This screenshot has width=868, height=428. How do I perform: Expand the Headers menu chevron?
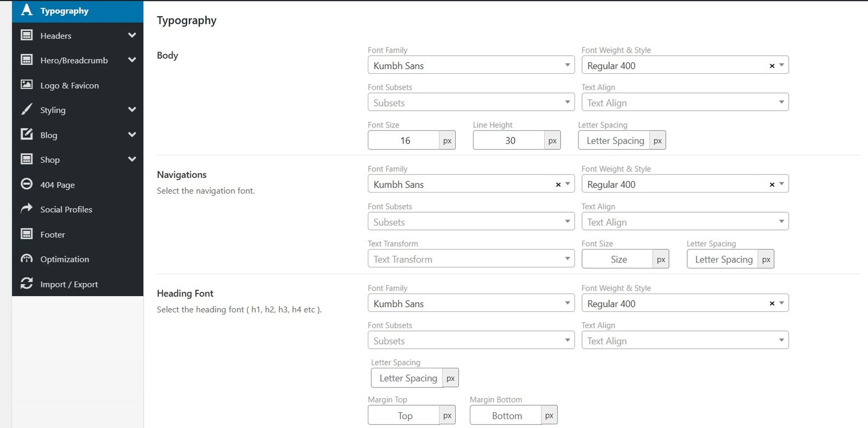tap(132, 35)
